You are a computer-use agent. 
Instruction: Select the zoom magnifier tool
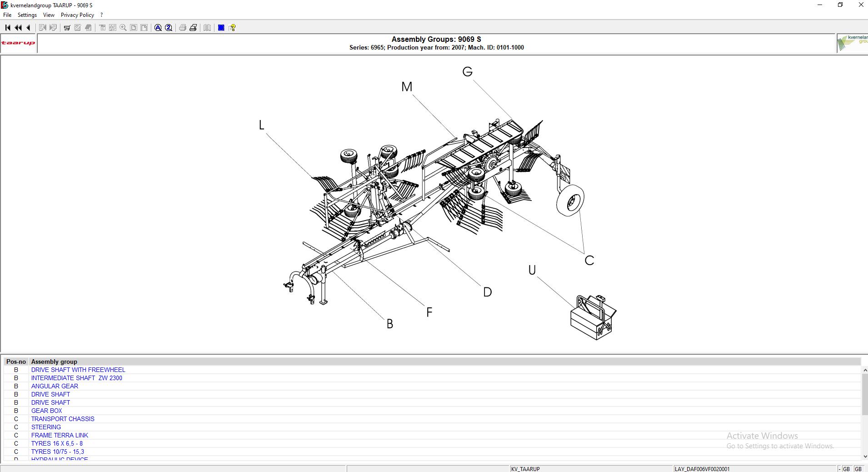[123, 27]
